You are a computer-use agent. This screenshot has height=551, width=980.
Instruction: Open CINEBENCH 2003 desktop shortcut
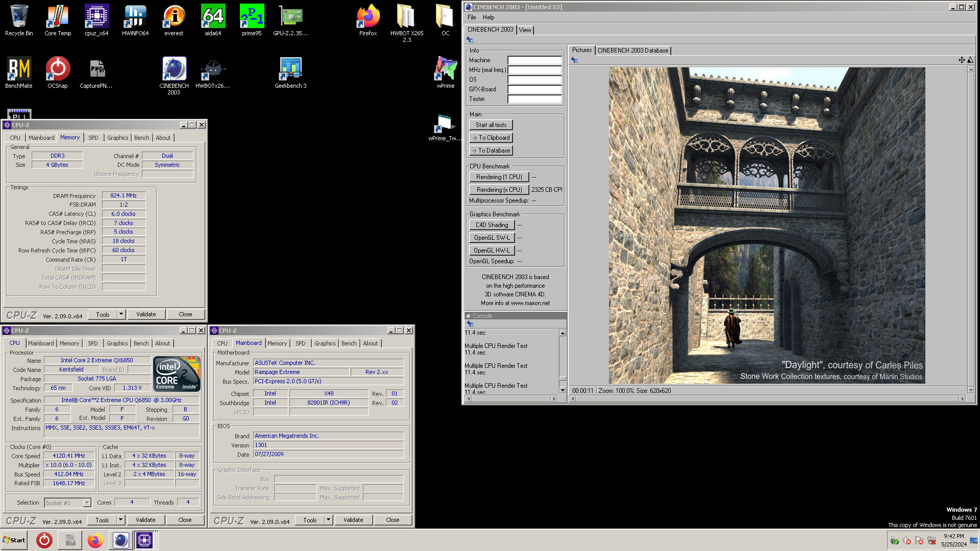[174, 76]
